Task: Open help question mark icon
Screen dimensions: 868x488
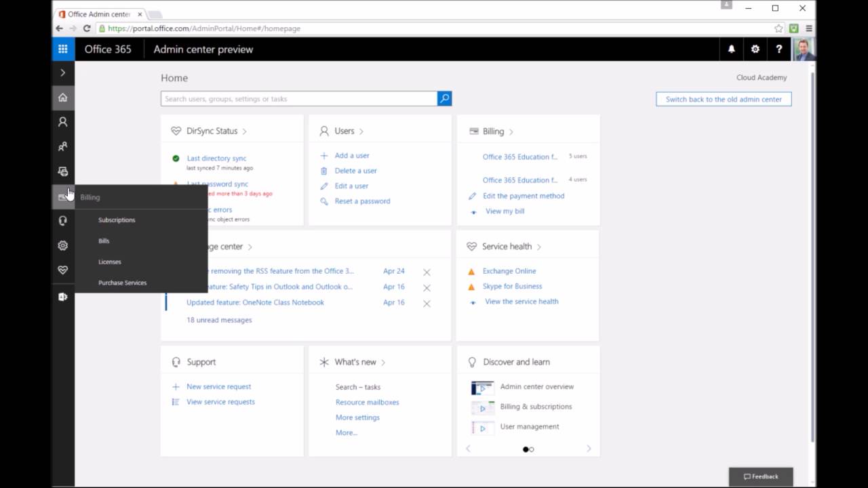Action: pos(778,49)
